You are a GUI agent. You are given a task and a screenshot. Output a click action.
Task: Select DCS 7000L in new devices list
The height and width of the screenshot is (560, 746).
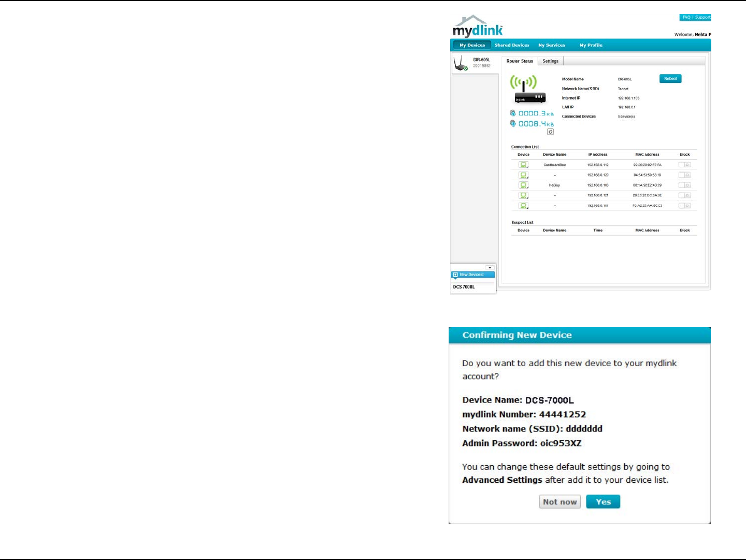pos(464,287)
